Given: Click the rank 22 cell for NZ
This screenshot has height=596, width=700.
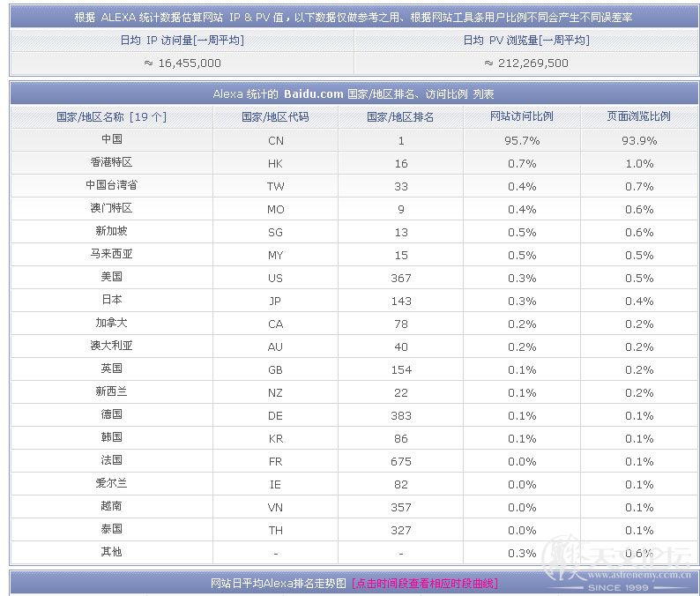Looking at the screenshot, I should pos(401,393).
